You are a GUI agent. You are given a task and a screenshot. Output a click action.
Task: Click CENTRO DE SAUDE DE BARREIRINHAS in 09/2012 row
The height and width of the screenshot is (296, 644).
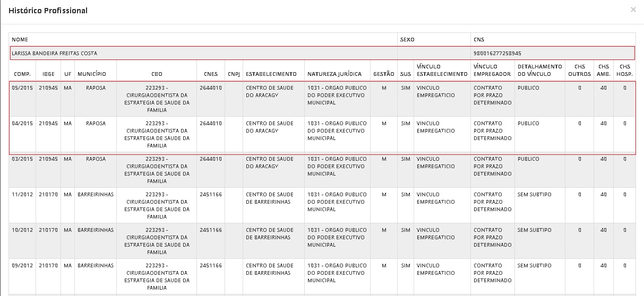pyautogui.click(x=270, y=269)
